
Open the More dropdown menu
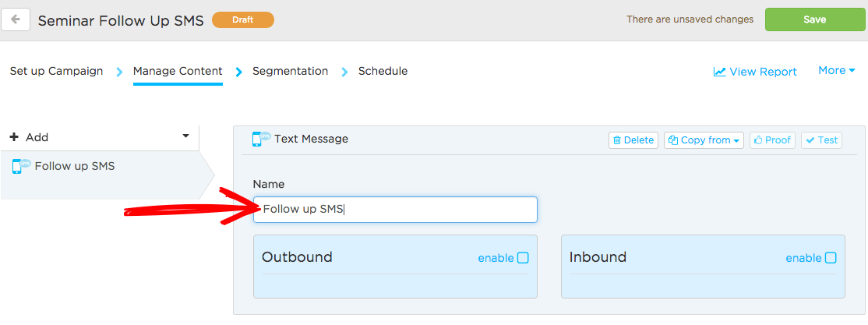[x=837, y=70]
